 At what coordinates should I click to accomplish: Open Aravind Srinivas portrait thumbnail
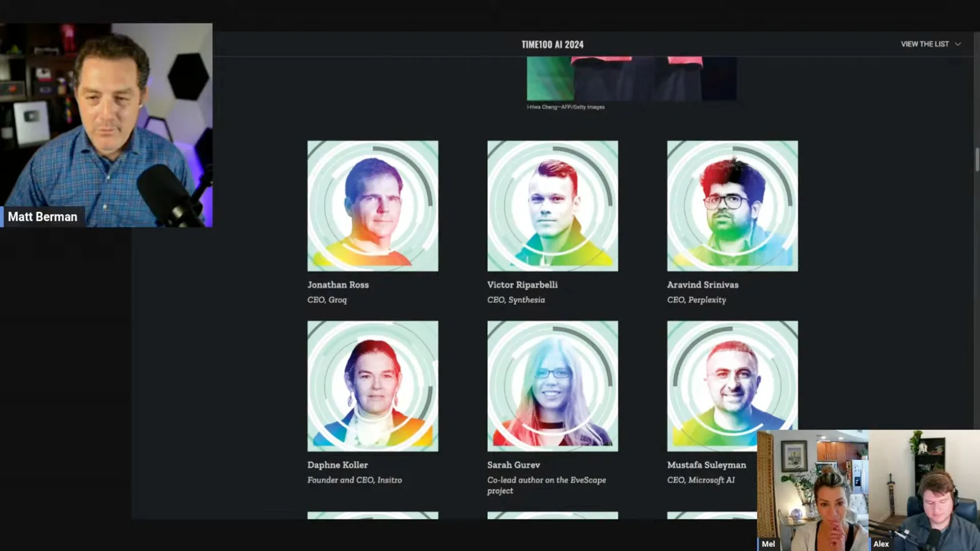click(x=733, y=206)
